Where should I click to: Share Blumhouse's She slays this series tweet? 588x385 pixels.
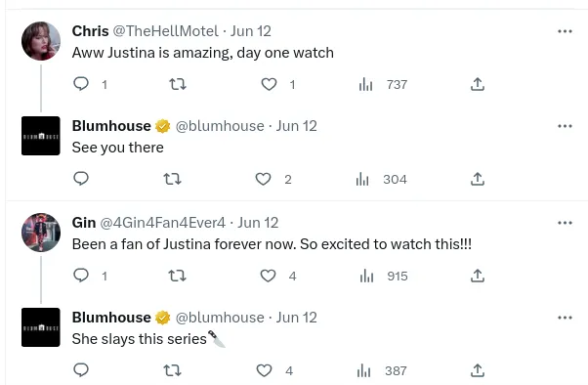[x=478, y=370]
